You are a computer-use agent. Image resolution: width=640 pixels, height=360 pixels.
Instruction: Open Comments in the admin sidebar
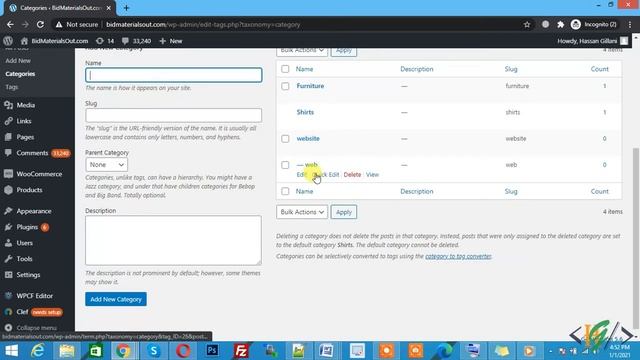click(32, 153)
